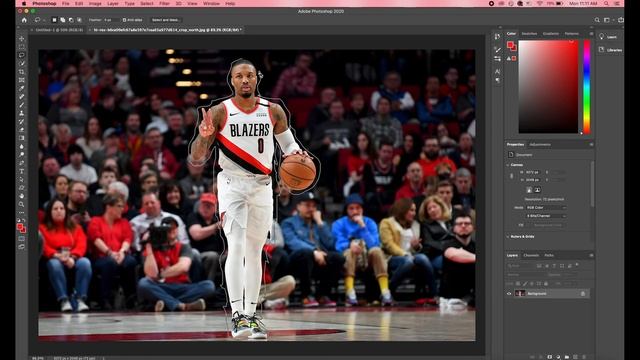Open the layer blend mode dropdown

tap(526, 274)
